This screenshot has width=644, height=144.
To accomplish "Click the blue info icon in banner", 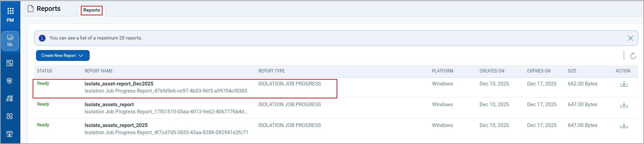I will click(42, 38).
